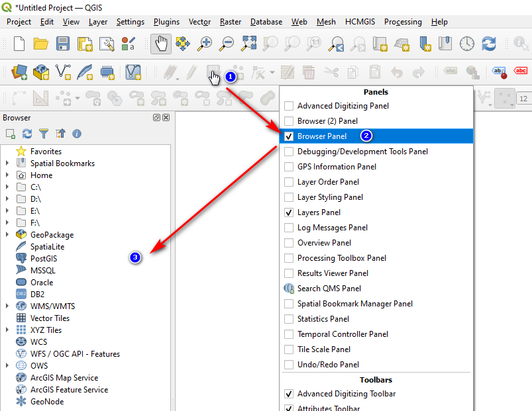Expand the C:\ drive node
The width and height of the screenshot is (532, 411).
click(x=7, y=187)
